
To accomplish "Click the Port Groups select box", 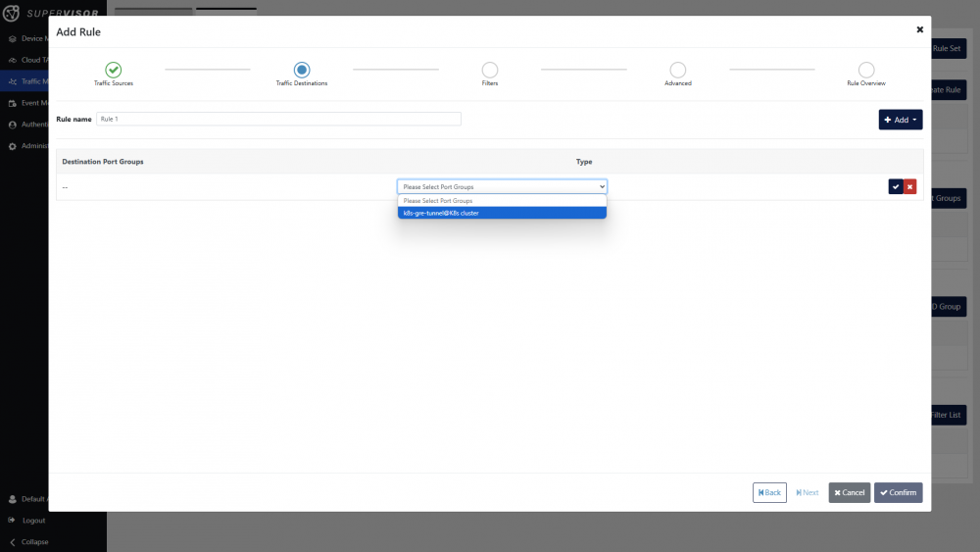I will 502,186.
